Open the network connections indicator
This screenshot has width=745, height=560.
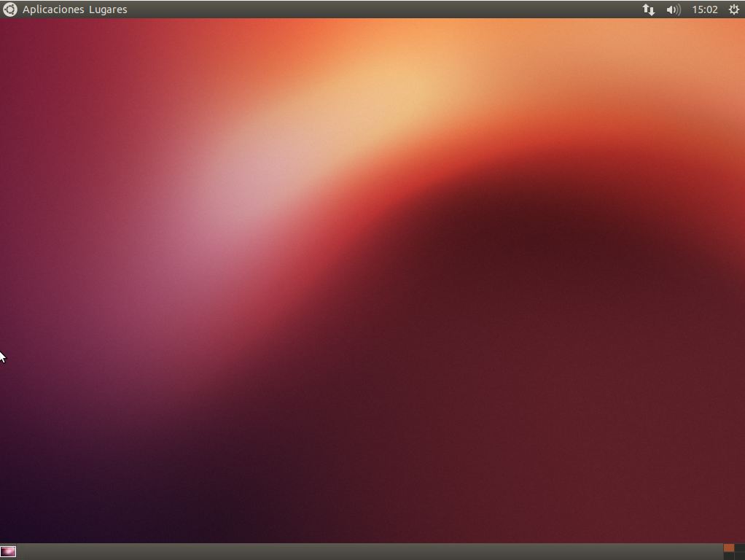coord(649,9)
